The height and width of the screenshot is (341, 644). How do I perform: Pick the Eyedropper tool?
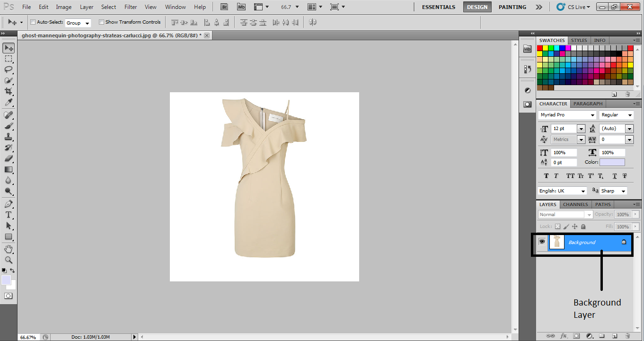(x=9, y=103)
